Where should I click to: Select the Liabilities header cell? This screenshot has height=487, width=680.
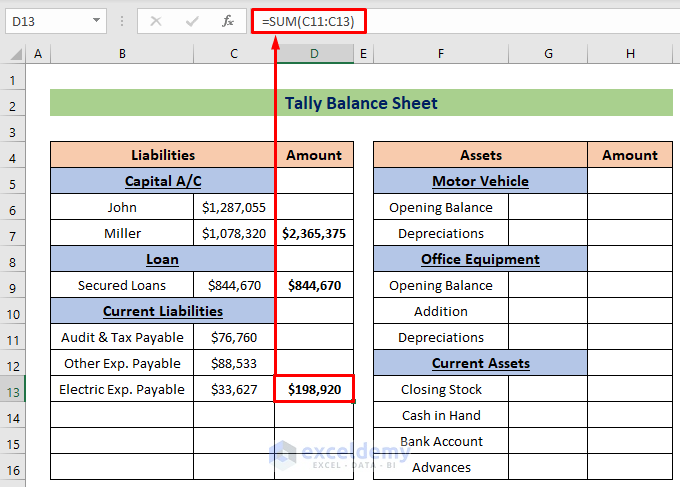click(163, 155)
